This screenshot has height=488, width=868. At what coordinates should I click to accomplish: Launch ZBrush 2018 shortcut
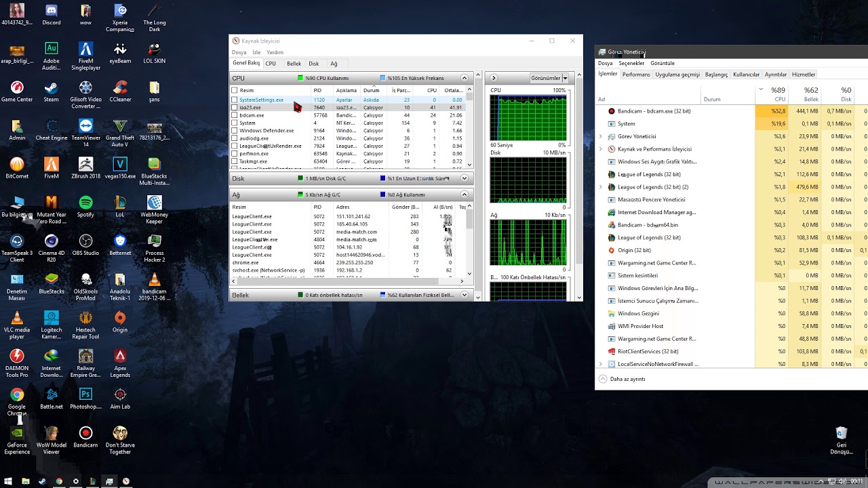85,169
